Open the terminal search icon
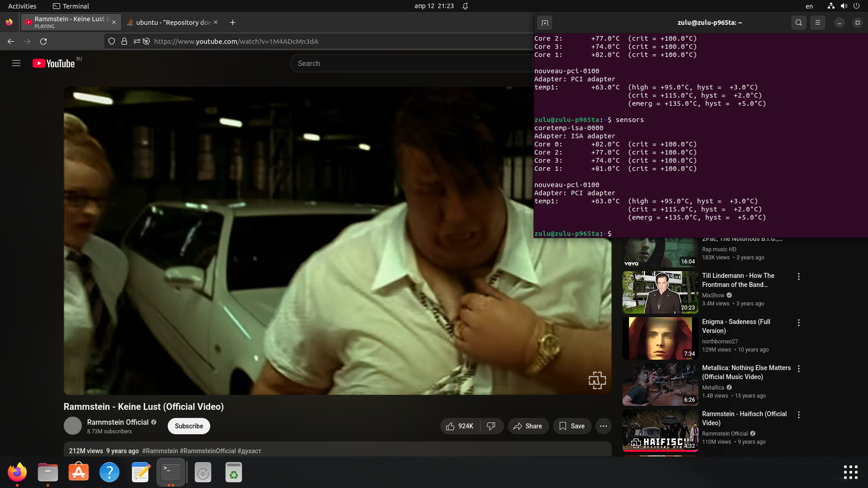Image resolution: width=868 pixels, height=488 pixels. [798, 23]
